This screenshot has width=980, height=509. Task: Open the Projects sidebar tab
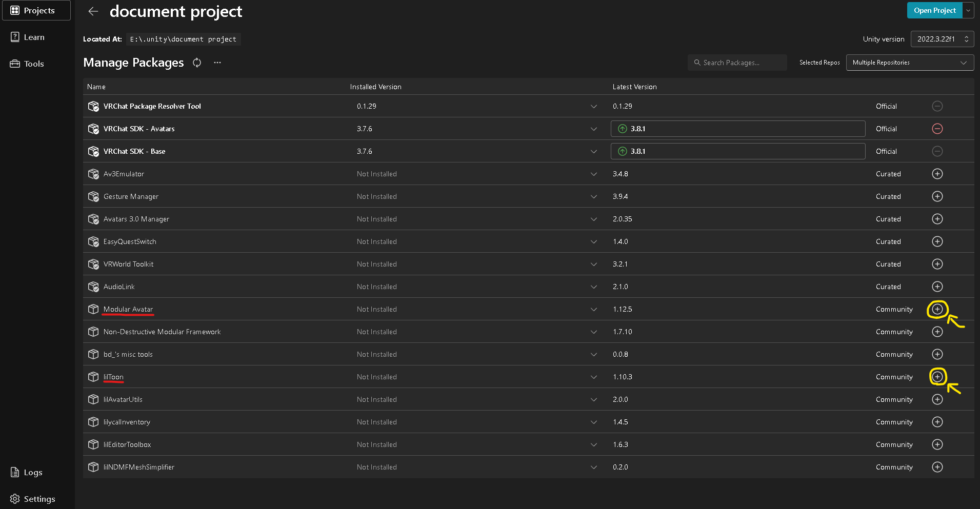tap(36, 10)
